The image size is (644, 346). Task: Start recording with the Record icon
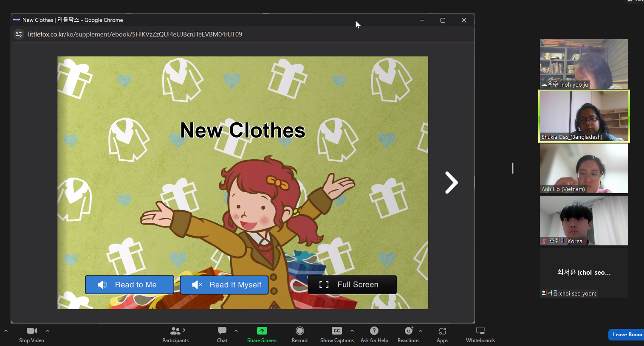(299, 331)
